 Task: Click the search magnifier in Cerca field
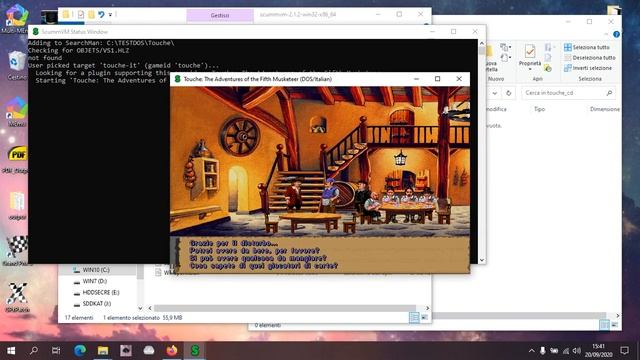pos(609,93)
